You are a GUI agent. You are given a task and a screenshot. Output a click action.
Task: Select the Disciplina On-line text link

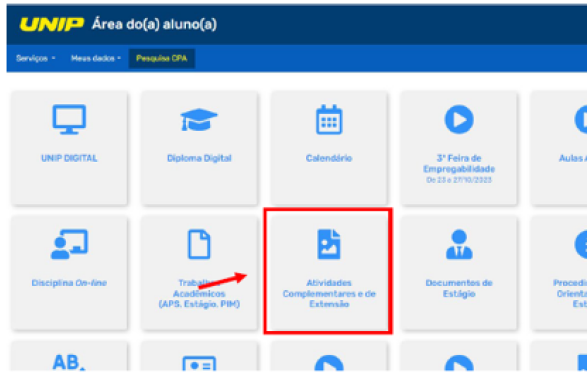[x=69, y=283]
